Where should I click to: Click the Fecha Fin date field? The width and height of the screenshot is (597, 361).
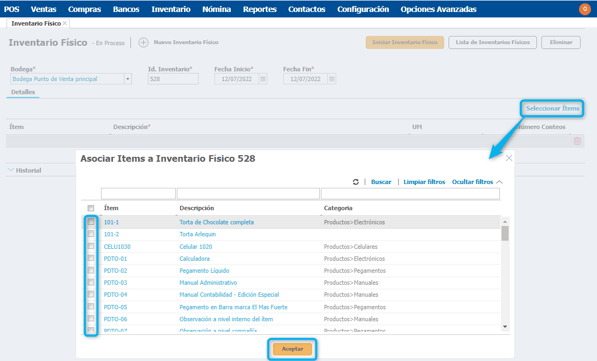click(x=305, y=79)
